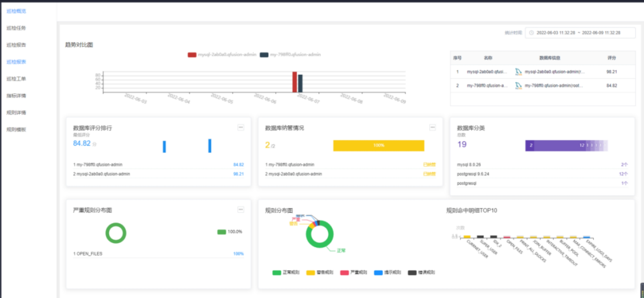
Task: Click score 98.21 in the table
Action: 612,72
